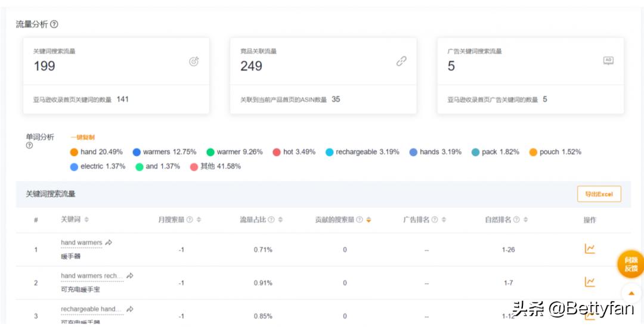This screenshot has width=644, height=327.
Task: Click swatch for hands 3.19%
Action: click(413, 152)
